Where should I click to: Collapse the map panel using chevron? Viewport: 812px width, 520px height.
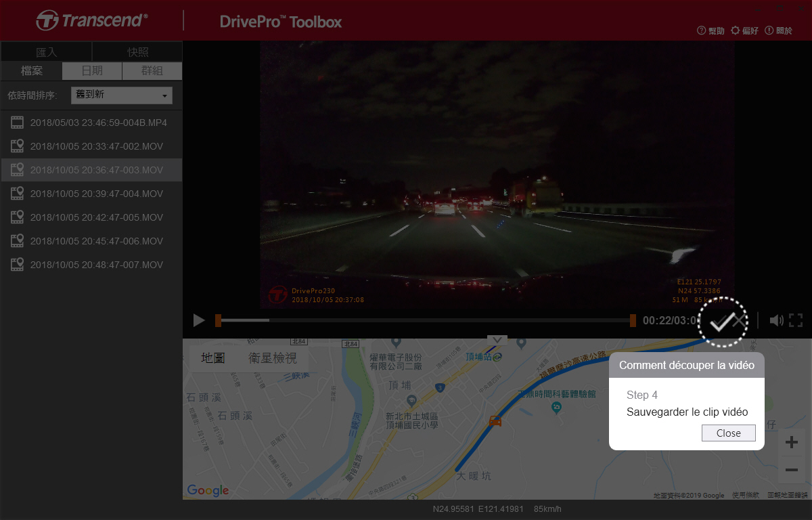tap(497, 340)
